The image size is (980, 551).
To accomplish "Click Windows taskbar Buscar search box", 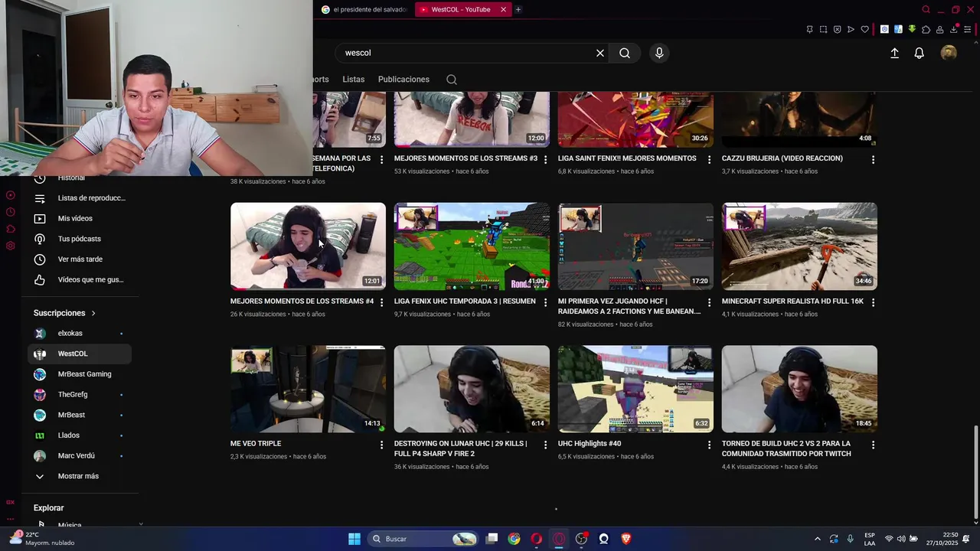I will [x=423, y=539].
